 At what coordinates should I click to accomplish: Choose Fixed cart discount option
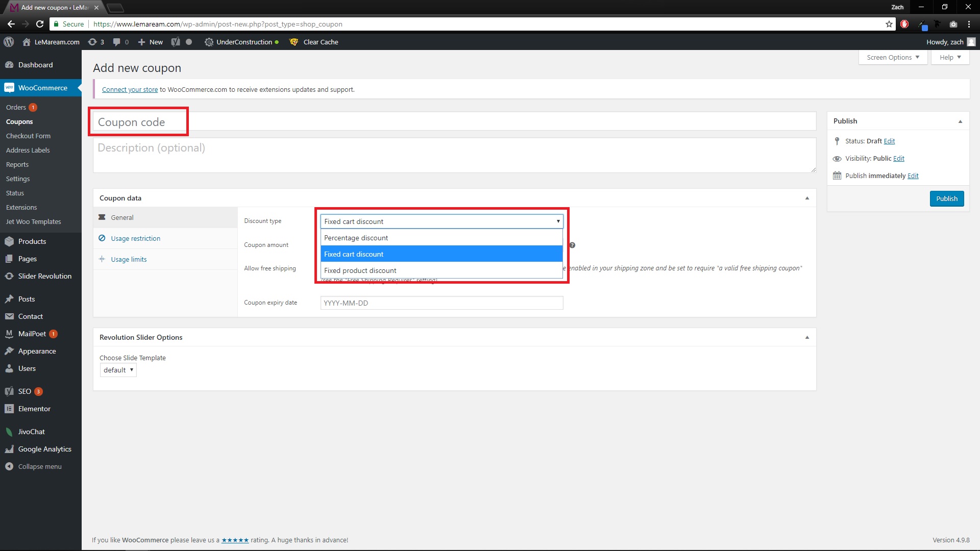[x=442, y=254]
